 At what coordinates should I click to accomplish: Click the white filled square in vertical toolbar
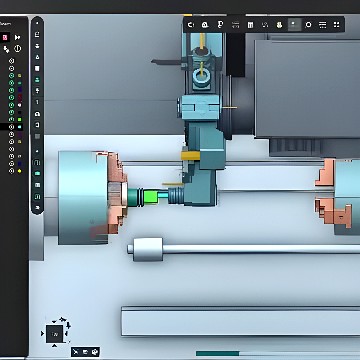pyautogui.click(x=37, y=68)
